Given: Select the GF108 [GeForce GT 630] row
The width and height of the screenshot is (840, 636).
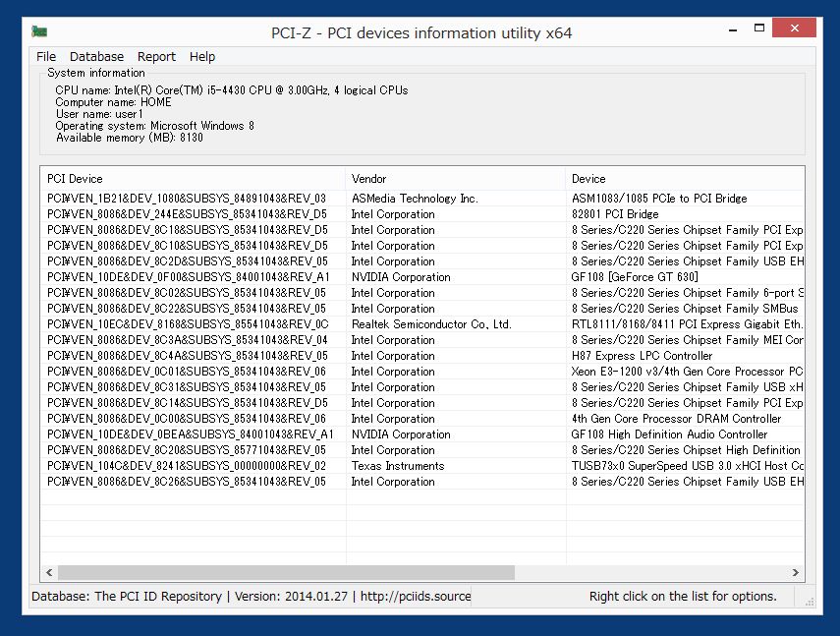Looking at the screenshot, I should point(422,277).
